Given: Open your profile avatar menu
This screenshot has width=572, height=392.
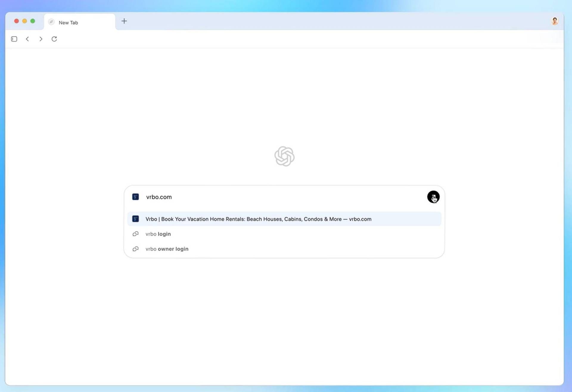Looking at the screenshot, I should coord(555,21).
